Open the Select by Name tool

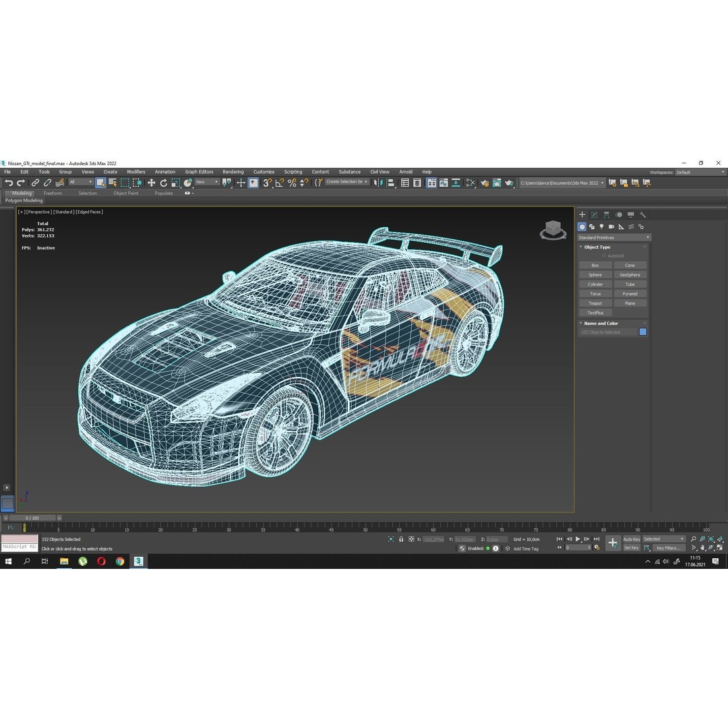tap(113, 183)
